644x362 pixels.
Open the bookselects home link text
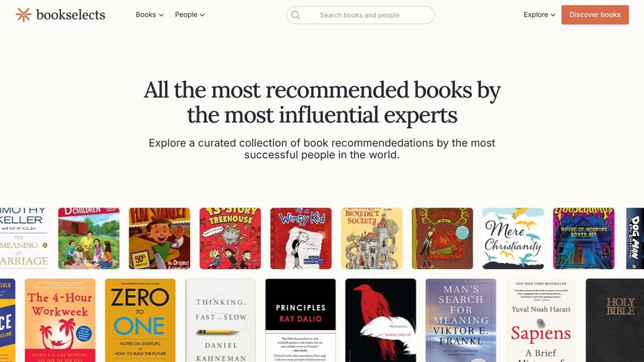tap(70, 15)
